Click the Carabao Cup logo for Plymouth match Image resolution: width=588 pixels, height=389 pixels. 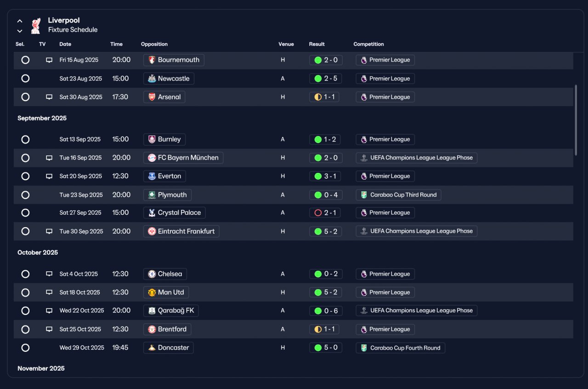(364, 195)
